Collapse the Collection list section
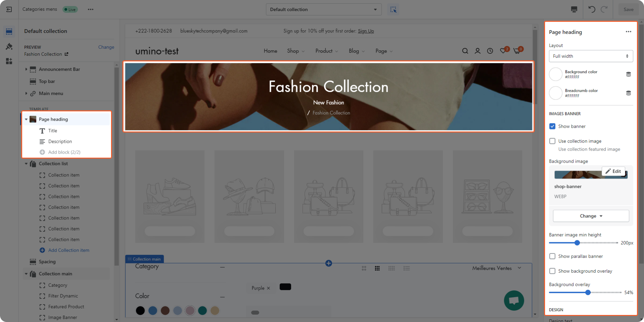 pyautogui.click(x=26, y=164)
